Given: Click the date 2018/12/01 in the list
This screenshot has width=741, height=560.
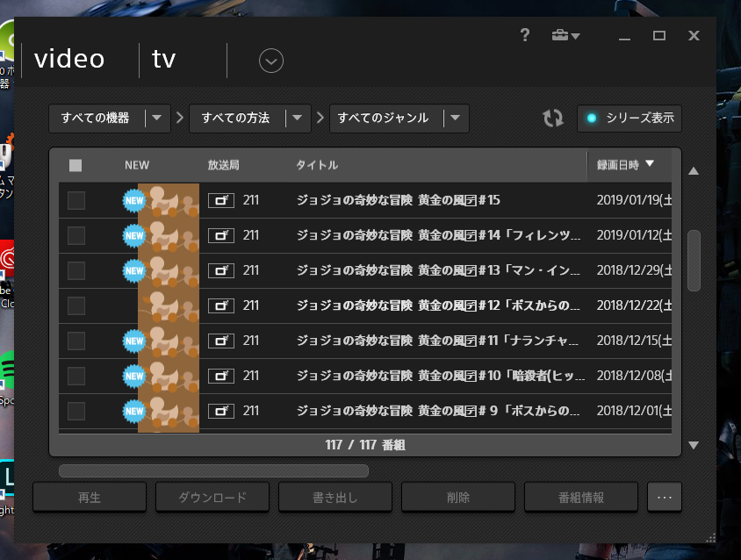Looking at the screenshot, I should (634, 411).
